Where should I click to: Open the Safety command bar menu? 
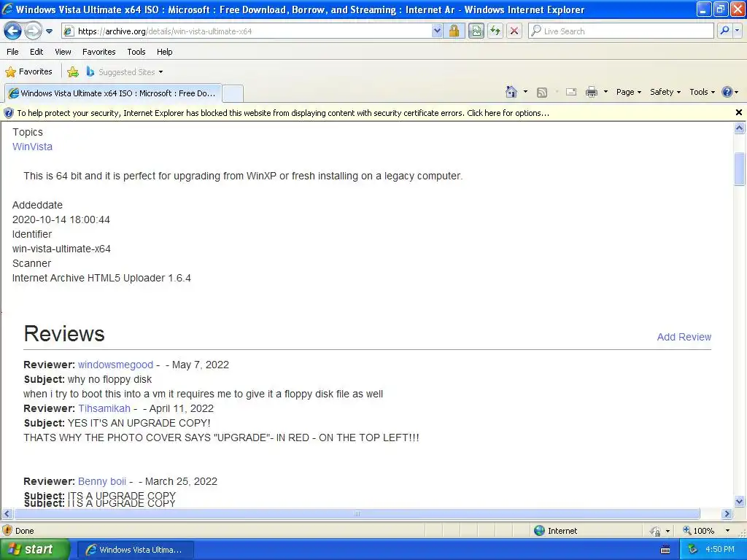coord(665,93)
